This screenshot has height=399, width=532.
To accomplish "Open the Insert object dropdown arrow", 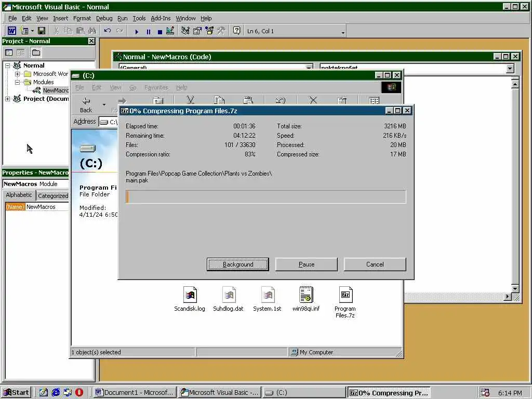I will coord(32,31).
